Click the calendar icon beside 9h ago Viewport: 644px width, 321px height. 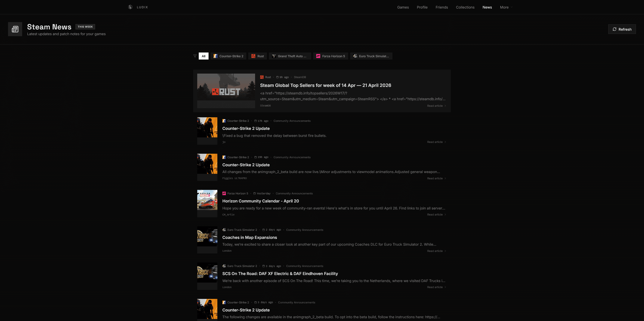277,77
